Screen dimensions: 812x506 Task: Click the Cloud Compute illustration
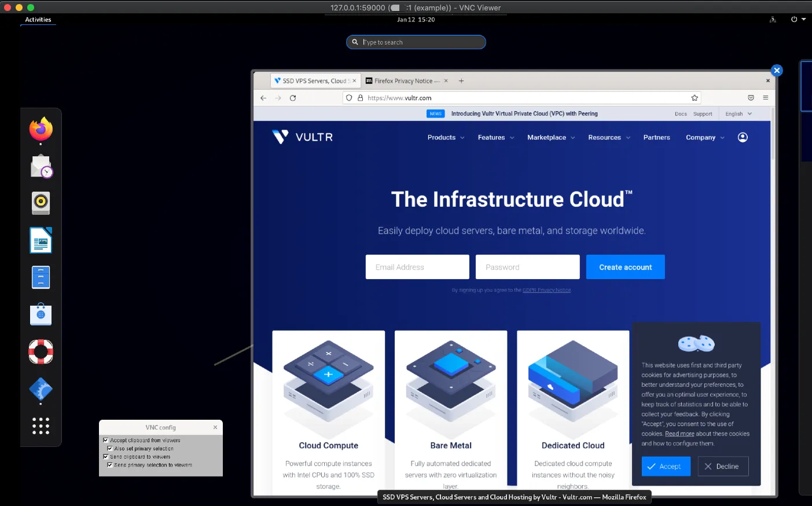[328, 382]
